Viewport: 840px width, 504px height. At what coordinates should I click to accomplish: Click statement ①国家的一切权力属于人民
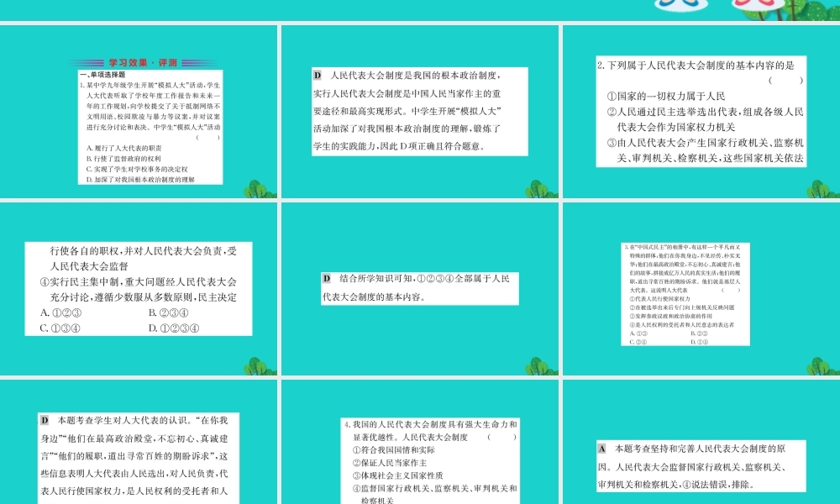(666, 97)
